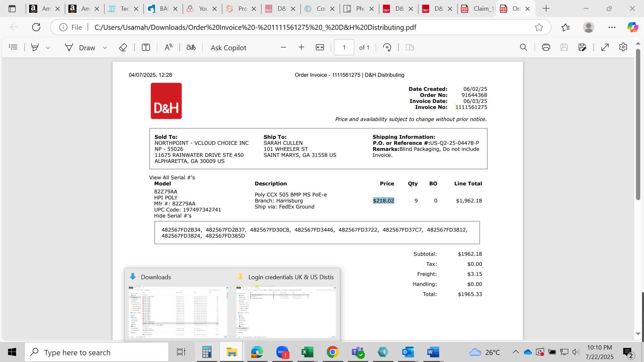Expand Draw tool options dropdown
The width and height of the screenshot is (644, 362).
pyautogui.click(x=105, y=48)
